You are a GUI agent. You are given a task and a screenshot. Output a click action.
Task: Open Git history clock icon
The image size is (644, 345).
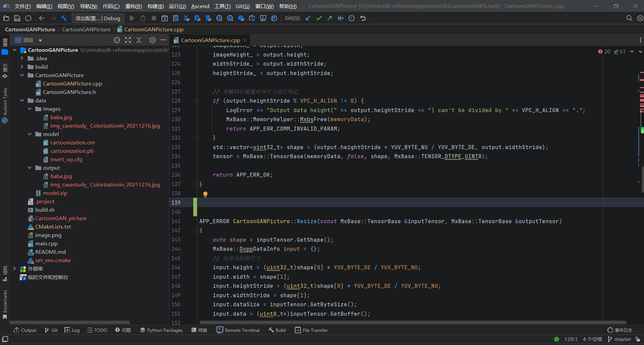pyautogui.click(x=352, y=18)
